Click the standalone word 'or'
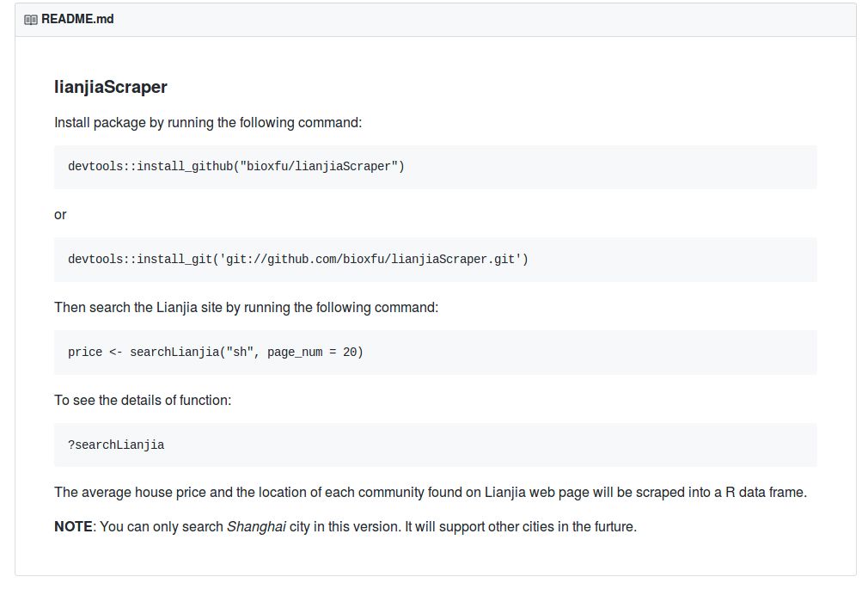The width and height of the screenshot is (868, 589). coord(60,214)
